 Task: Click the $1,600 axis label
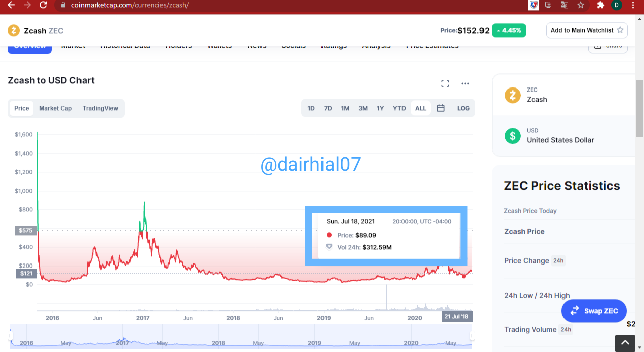(24, 134)
